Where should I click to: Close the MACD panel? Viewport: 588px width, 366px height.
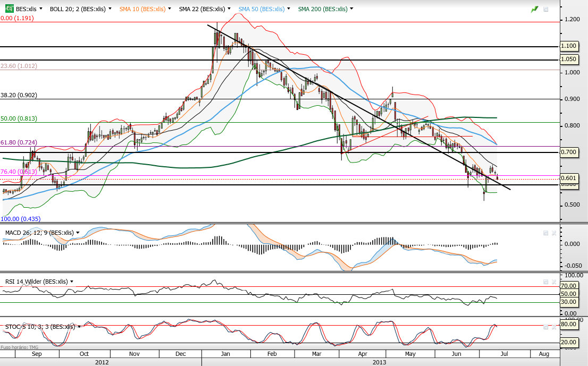tap(554, 233)
